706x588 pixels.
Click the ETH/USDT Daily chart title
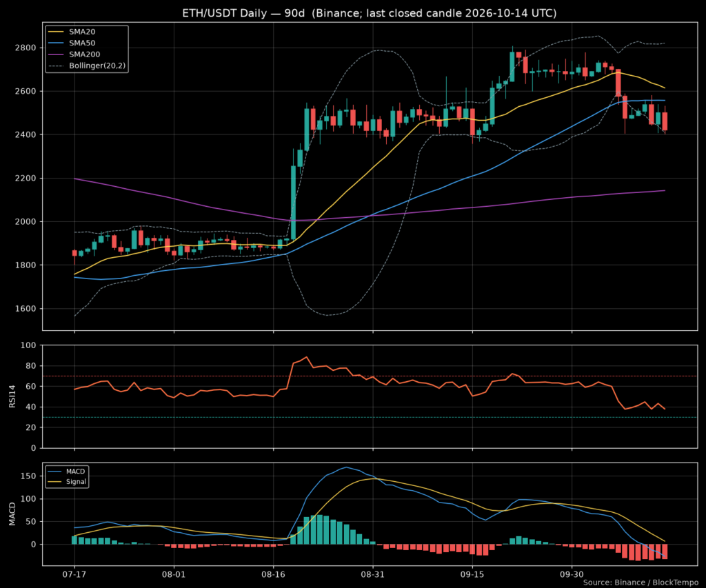tap(370, 13)
